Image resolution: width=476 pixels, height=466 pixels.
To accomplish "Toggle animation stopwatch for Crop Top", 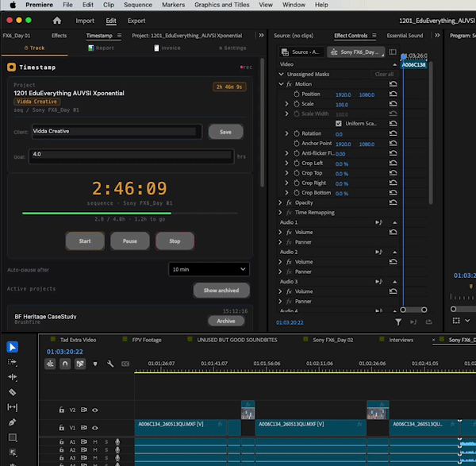I will (297, 173).
